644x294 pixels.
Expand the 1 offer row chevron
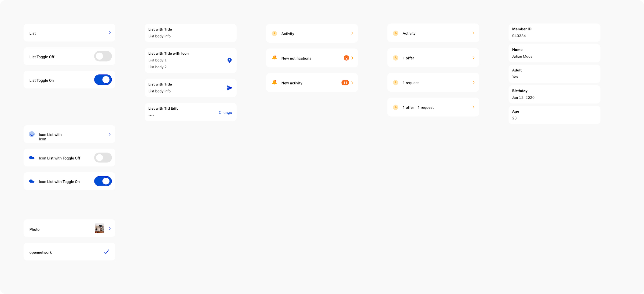[473, 58]
